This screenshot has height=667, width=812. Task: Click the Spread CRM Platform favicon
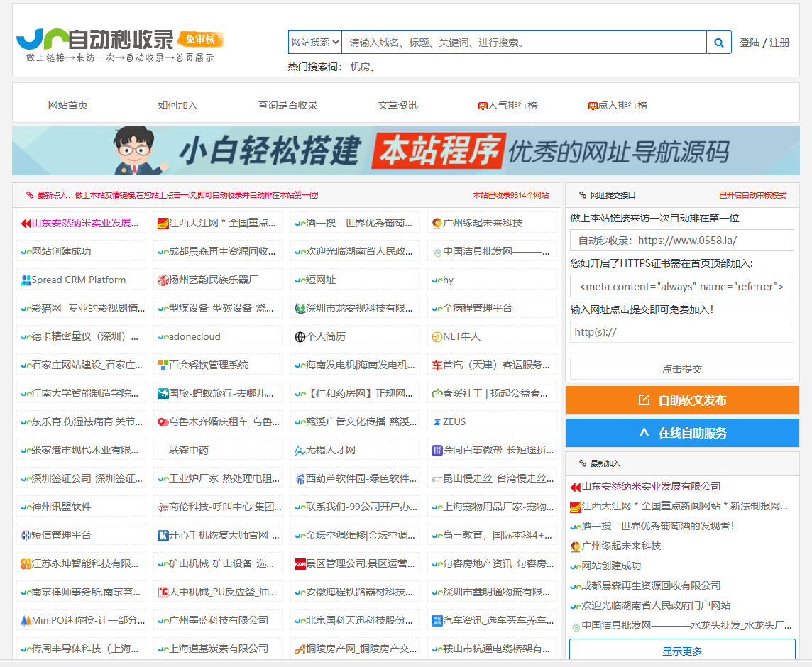tap(26, 280)
